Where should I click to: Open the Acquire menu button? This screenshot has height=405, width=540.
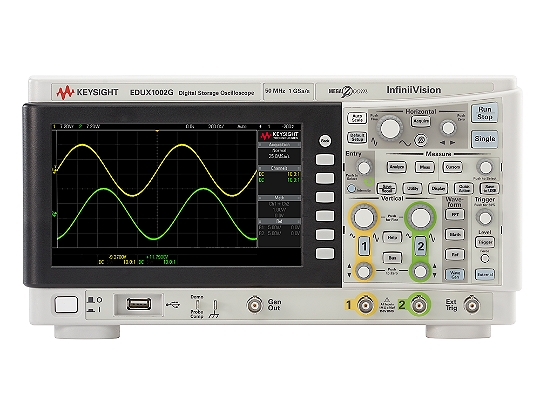pyautogui.click(x=421, y=121)
